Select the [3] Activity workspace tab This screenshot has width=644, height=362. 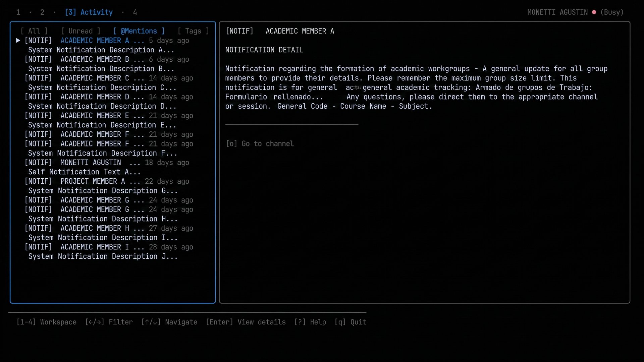point(89,12)
